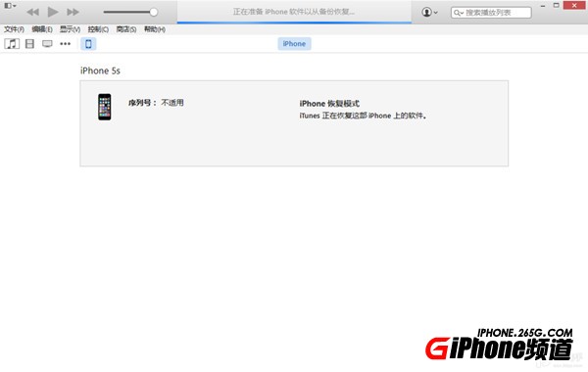Image resolution: width=588 pixels, height=372 pixels.
Task: Click the rewind previous track button
Action: pos(33,12)
